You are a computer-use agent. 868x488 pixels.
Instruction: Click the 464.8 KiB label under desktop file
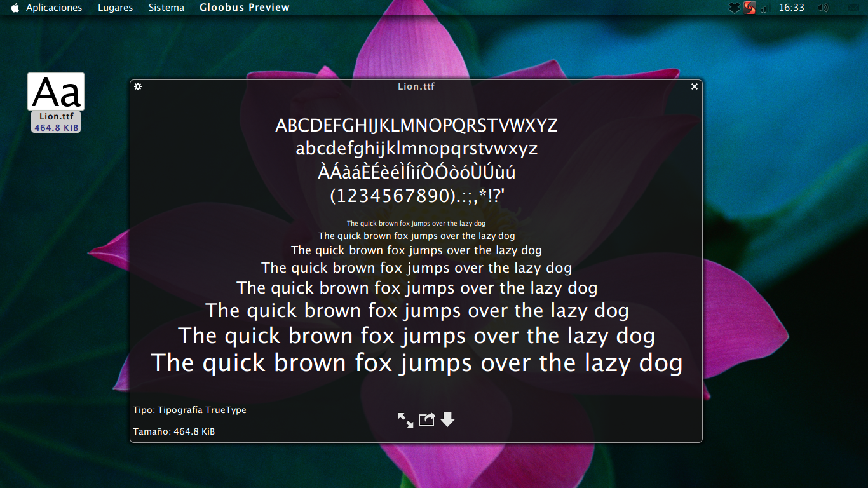[57, 127]
